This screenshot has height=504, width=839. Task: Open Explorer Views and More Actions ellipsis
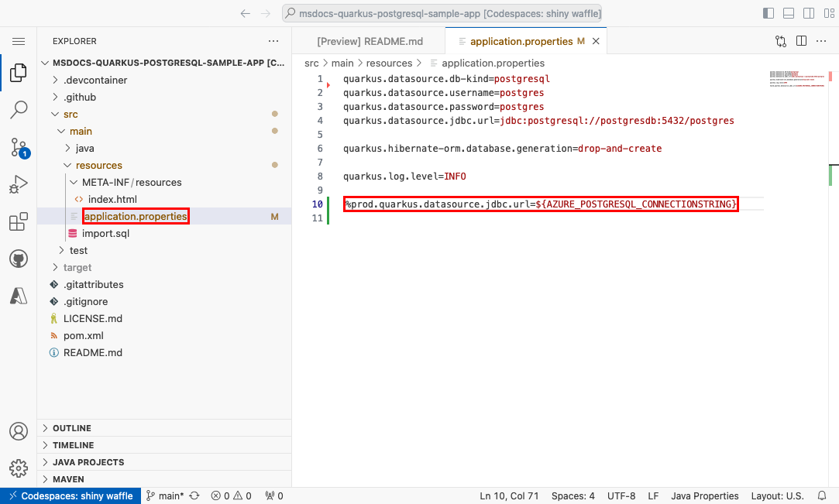[x=273, y=41]
